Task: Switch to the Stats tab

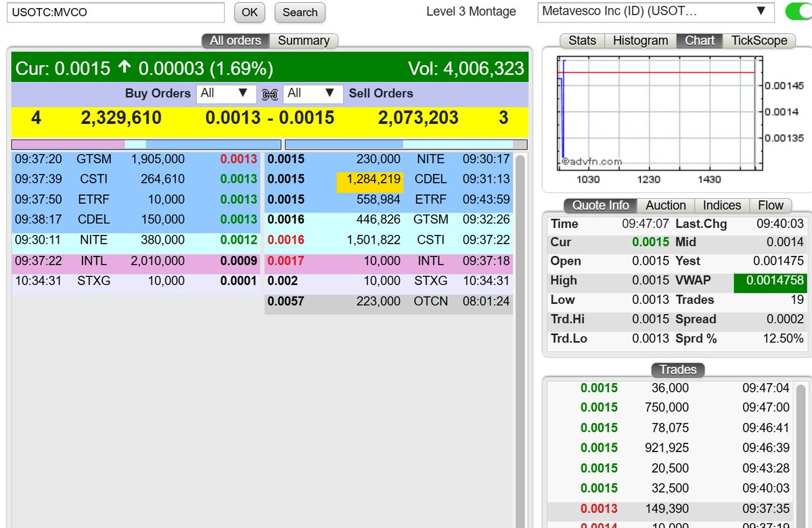Action: [581, 41]
